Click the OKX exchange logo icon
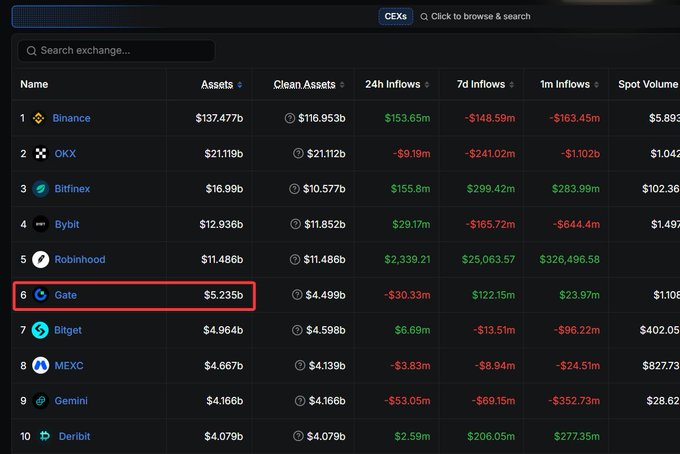This screenshot has width=680, height=454. point(41,154)
